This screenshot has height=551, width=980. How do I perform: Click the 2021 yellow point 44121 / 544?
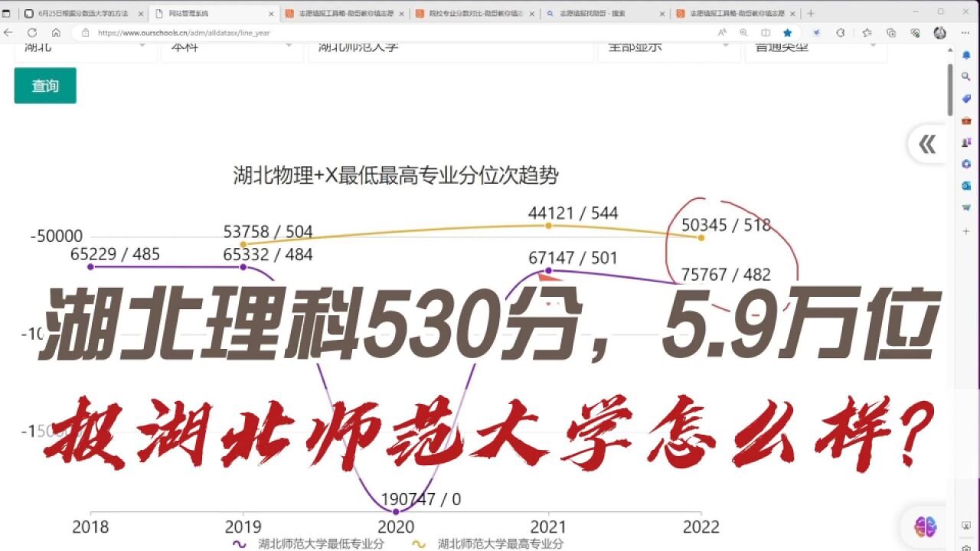pos(548,225)
